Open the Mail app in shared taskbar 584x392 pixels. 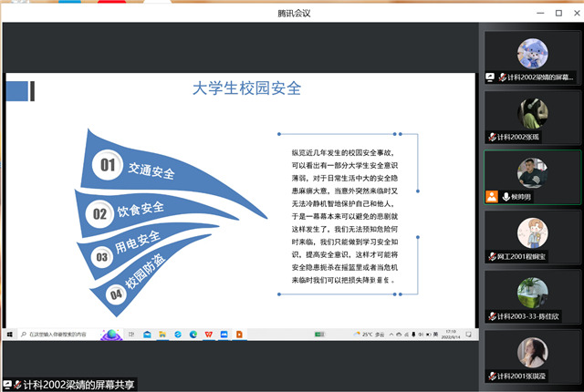(x=147, y=335)
